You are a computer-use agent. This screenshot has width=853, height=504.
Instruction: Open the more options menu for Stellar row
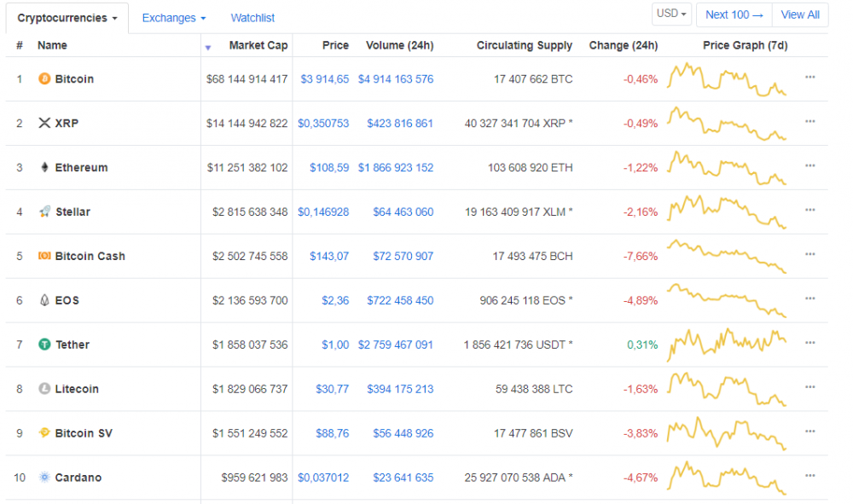tap(810, 210)
